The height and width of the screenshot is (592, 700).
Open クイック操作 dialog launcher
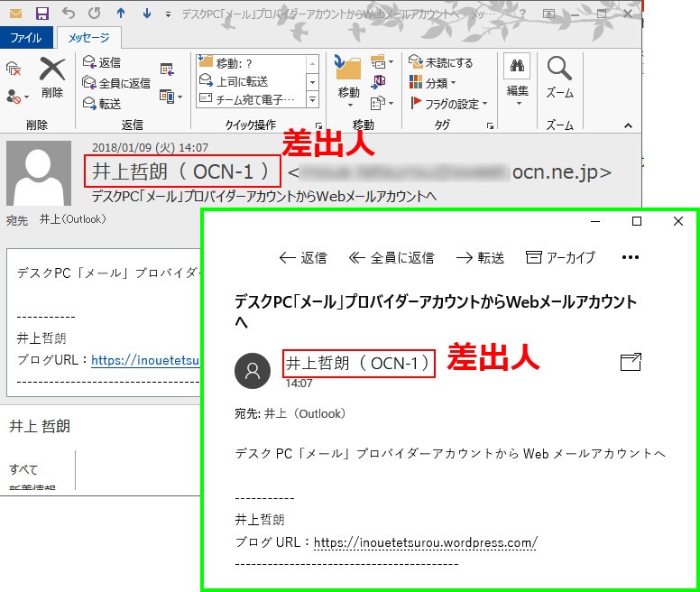pos(318,126)
